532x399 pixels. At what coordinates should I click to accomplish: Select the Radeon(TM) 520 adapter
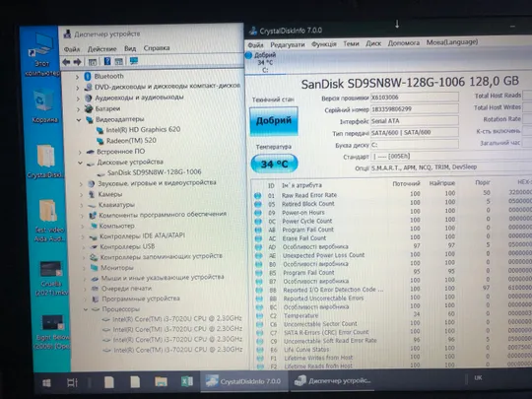click(x=131, y=141)
